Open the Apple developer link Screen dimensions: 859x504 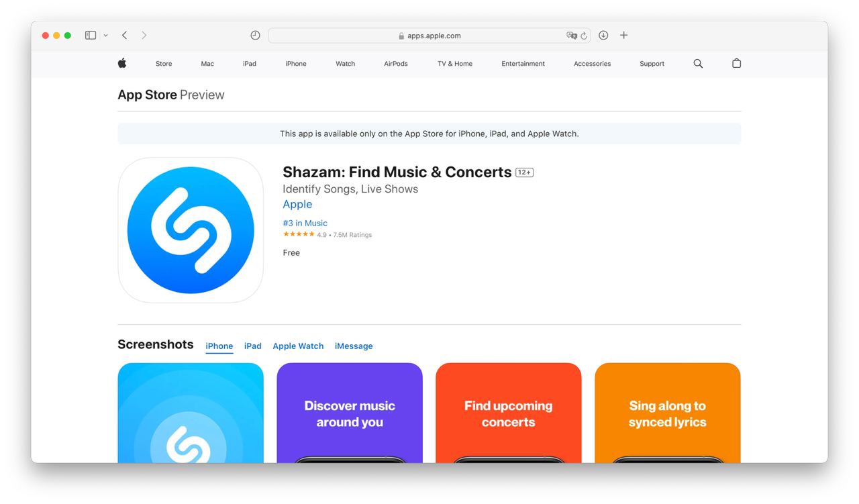(297, 205)
